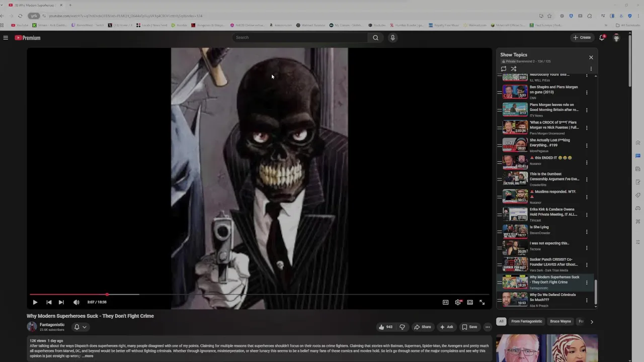Viewport: 644px width, 362px height.
Task: Click the search magnifier button
Action: [x=375, y=38]
